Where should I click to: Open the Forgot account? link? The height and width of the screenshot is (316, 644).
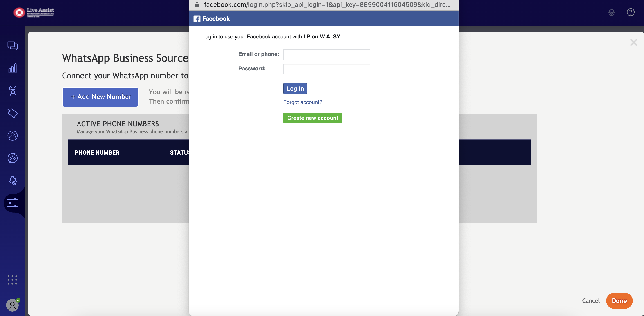302,102
